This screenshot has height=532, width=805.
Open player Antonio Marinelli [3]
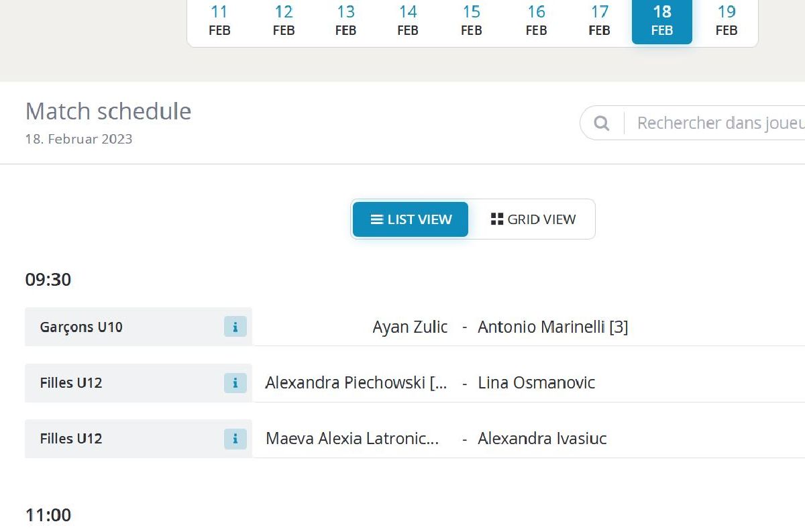(x=553, y=327)
